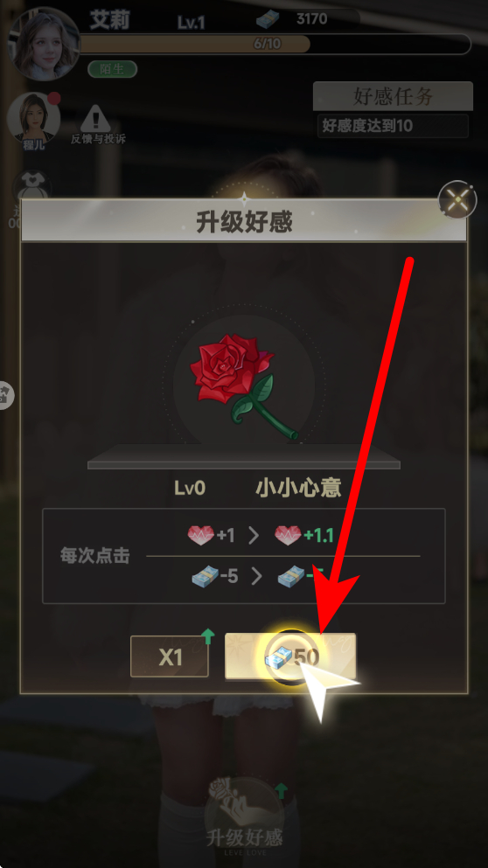The height and width of the screenshot is (868, 488).
Task: Open the 反馈与投诉 warning icon
Action: pyautogui.click(x=98, y=125)
